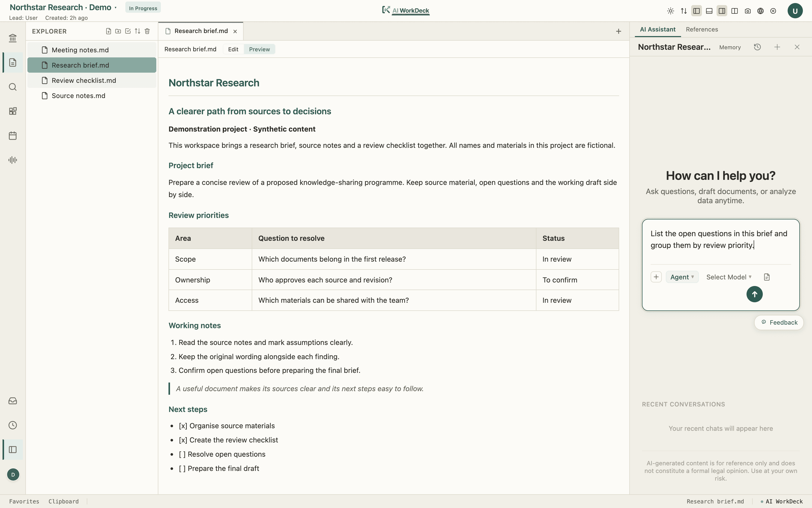The image size is (812, 508).
Task: Open the user profile avatar U
Action: (x=795, y=11)
